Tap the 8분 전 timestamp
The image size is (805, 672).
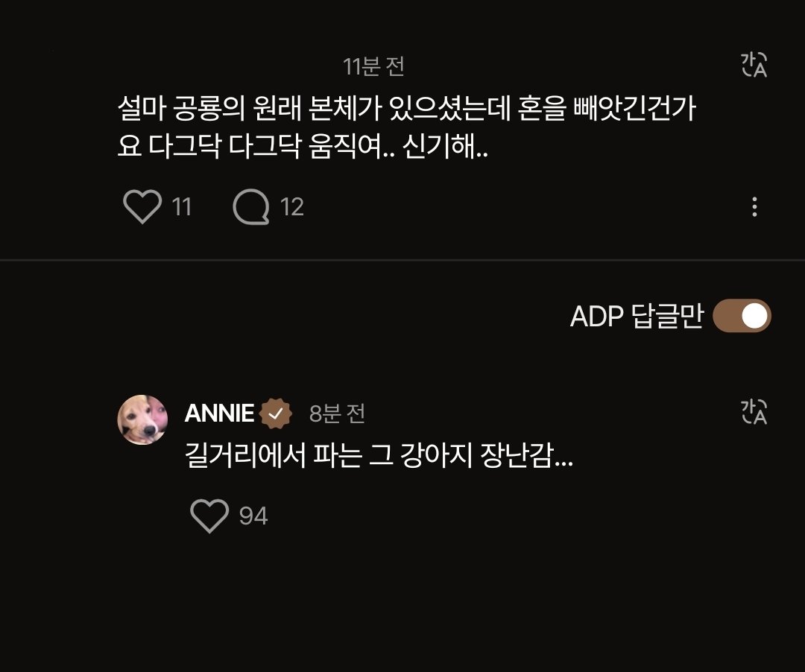coord(337,414)
